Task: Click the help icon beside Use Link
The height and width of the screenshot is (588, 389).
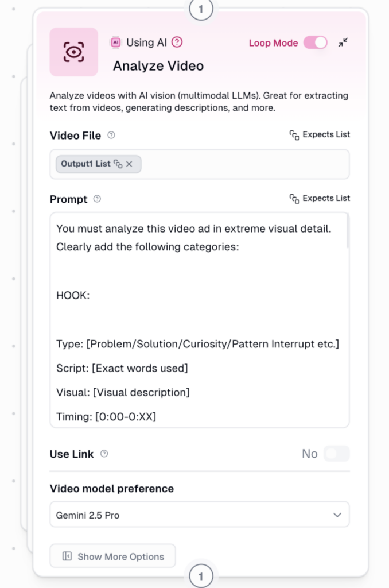Action: coord(104,454)
